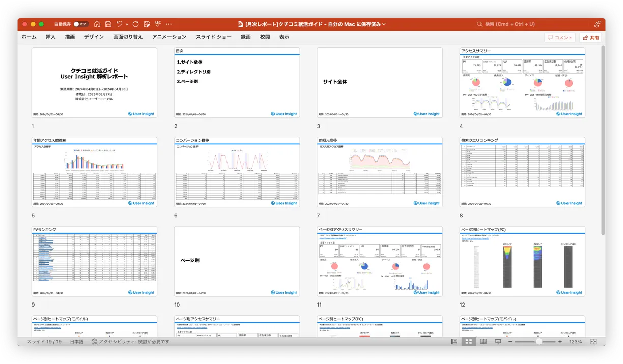Save the presentation with the floppy disk icon
Image resolution: width=623 pixels, height=364 pixels.
point(108,24)
